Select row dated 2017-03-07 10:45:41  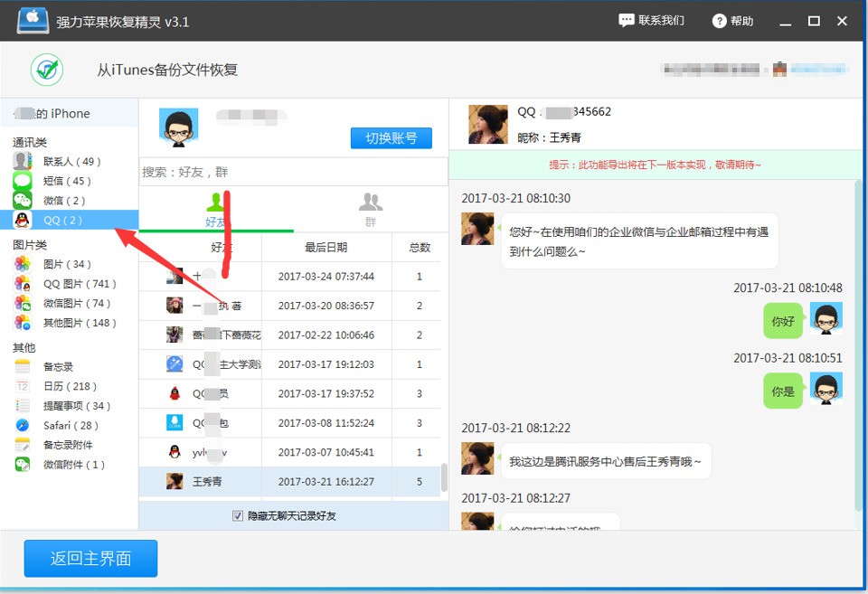(289, 452)
